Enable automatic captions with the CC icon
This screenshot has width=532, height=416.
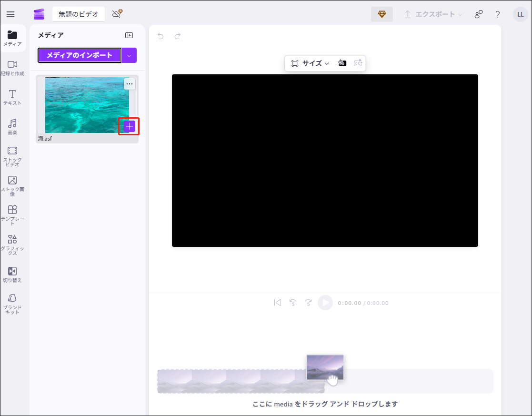pyautogui.click(x=358, y=63)
